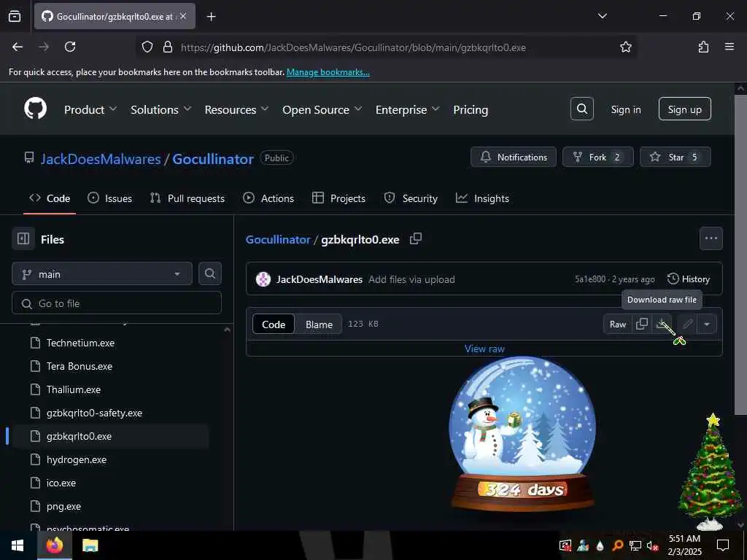
Task: Open Firefox extensions puzzle icon
Action: click(x=703, y=47)
